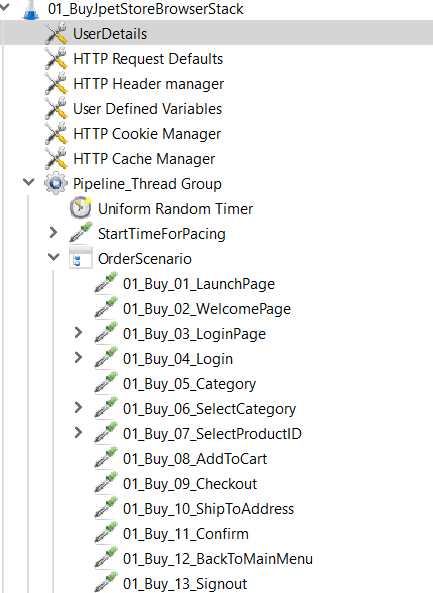
Task: Click the Uniform Random Timer clock icon
Action: (81, 208)
